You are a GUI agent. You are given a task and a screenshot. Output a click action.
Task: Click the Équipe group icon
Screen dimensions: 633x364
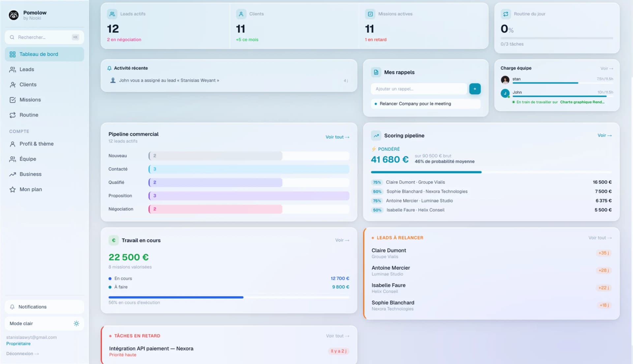click(x=13, y=159)
